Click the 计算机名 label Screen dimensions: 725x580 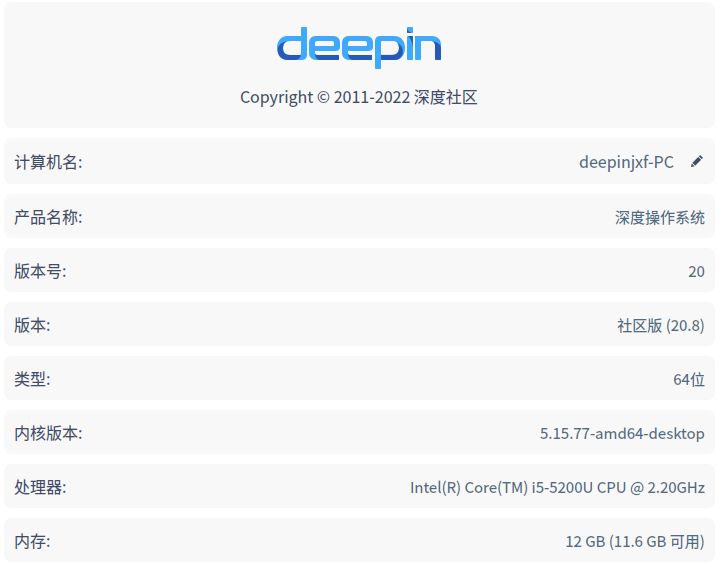[48, 162]
